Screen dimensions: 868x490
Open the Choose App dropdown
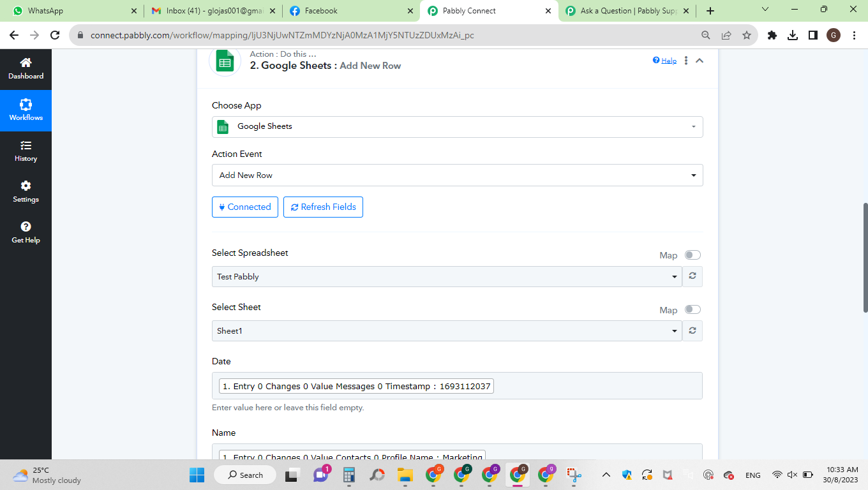click(457, 127)
